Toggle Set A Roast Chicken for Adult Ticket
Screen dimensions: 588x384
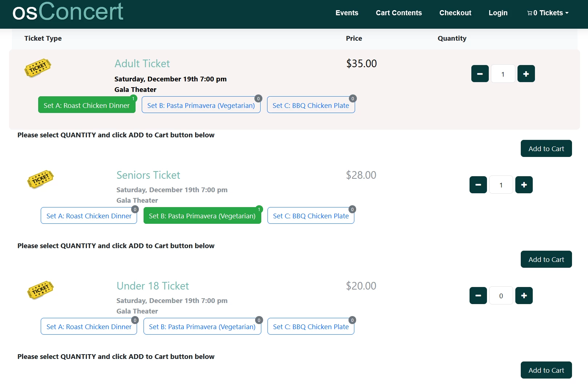[86, 105]
